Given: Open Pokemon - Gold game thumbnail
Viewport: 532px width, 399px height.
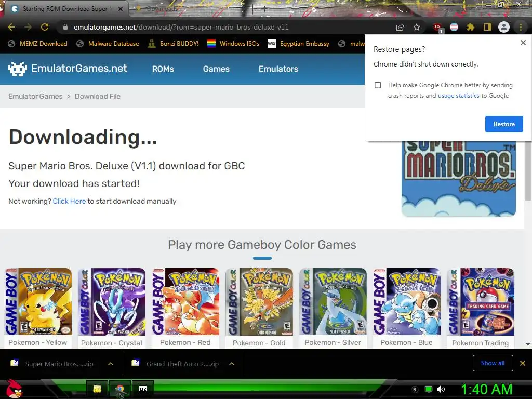Looking at the screenshot, I should [x=259, y=302].
